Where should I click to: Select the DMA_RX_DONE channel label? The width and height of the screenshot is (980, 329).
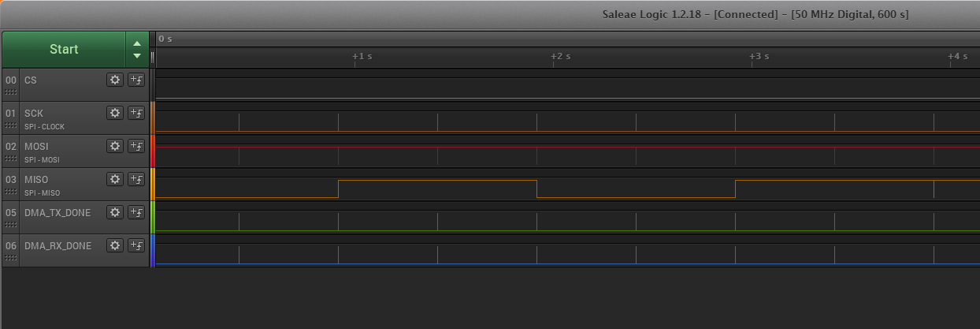(x=58, y=245)
